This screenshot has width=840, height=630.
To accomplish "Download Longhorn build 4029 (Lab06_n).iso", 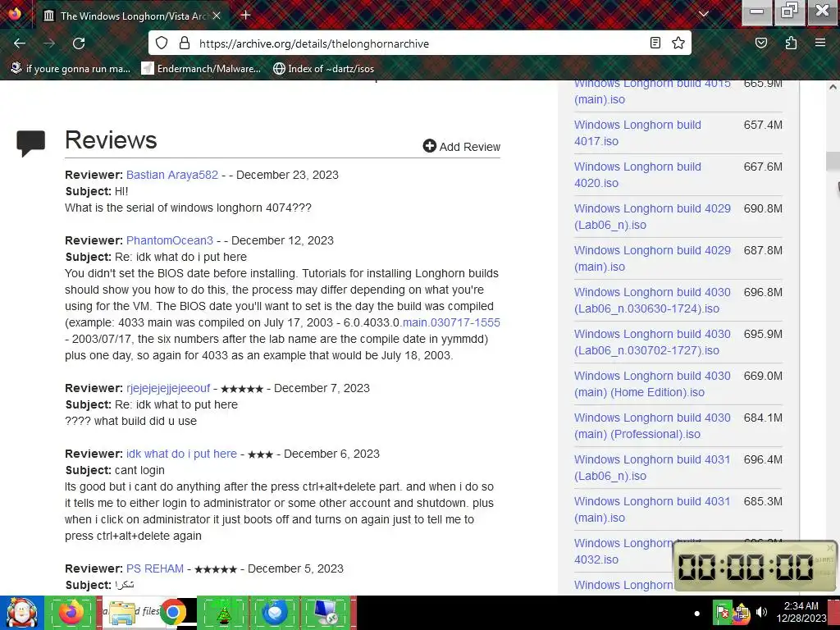I will pyautogui.click(x=652, y=217).
